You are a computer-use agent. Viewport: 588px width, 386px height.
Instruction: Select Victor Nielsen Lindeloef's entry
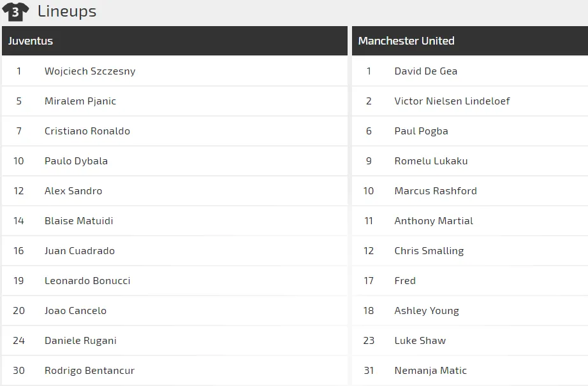point(452,101)
